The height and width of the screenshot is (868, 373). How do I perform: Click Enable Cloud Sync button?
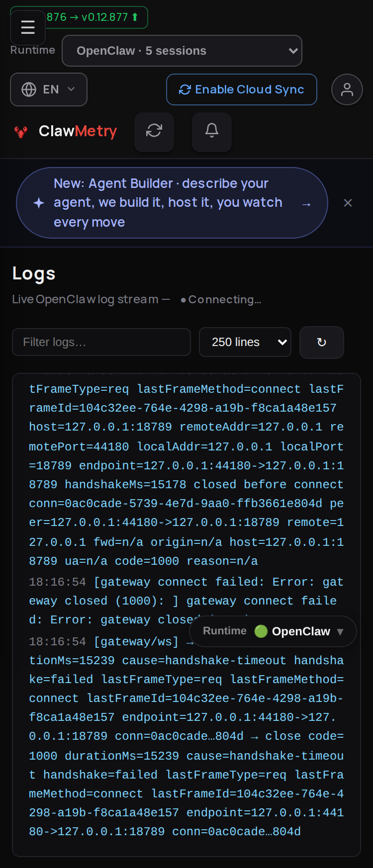coord(242,89)
